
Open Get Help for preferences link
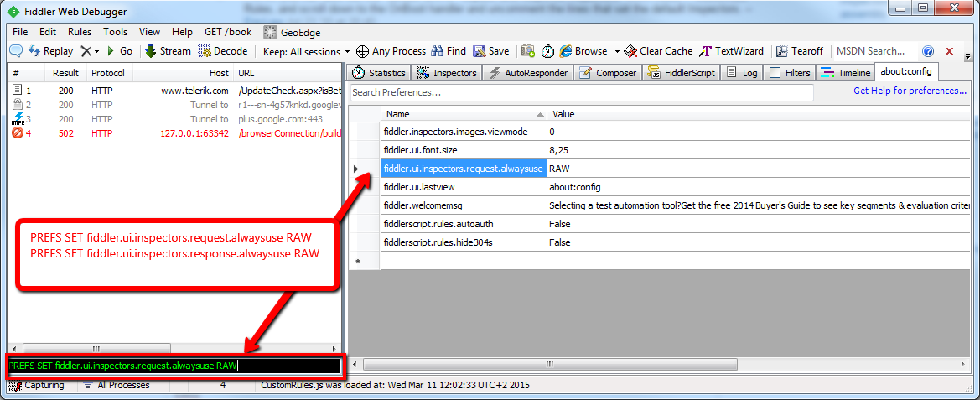point(910,91)
